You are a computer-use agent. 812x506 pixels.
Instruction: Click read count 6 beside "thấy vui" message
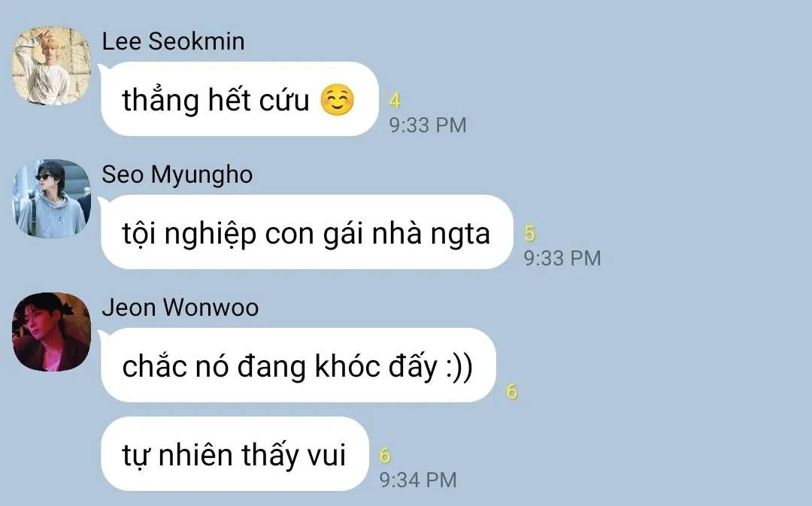pyautogui.click(x=385, y=456)
